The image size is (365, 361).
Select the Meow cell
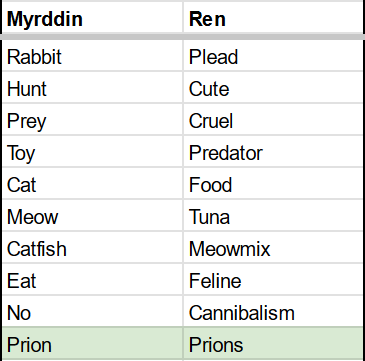(93, 216)
